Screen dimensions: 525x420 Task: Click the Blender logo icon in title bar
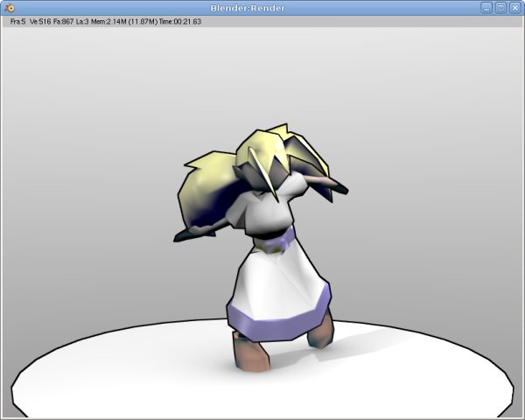pyautogui.click(x=8, y=7)
